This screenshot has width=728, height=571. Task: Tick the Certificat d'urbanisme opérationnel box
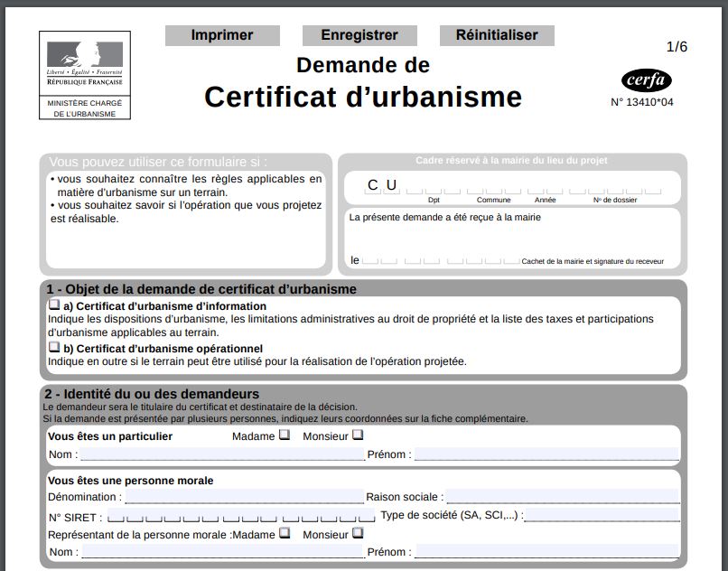pos(54,347)
